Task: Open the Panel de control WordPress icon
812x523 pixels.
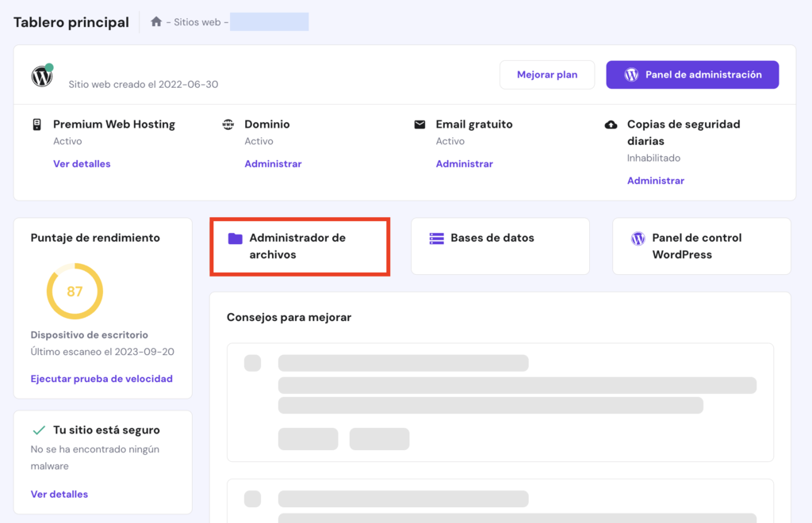Action: 638,239
